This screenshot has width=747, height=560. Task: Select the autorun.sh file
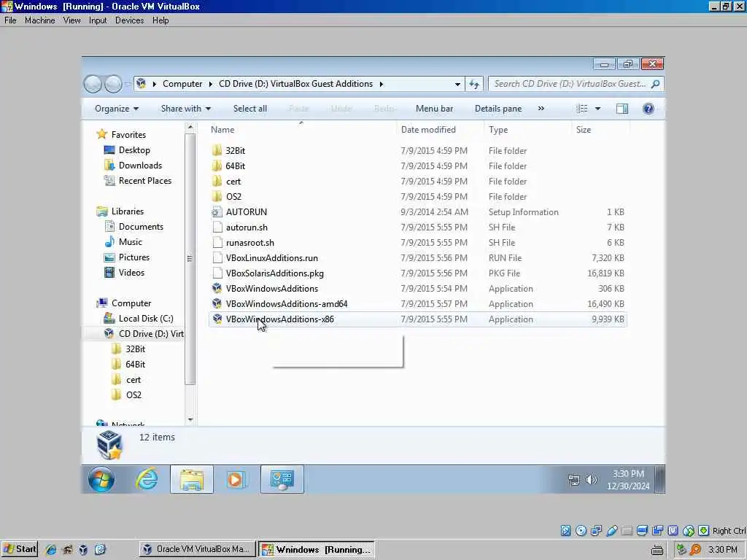(417, 227)
